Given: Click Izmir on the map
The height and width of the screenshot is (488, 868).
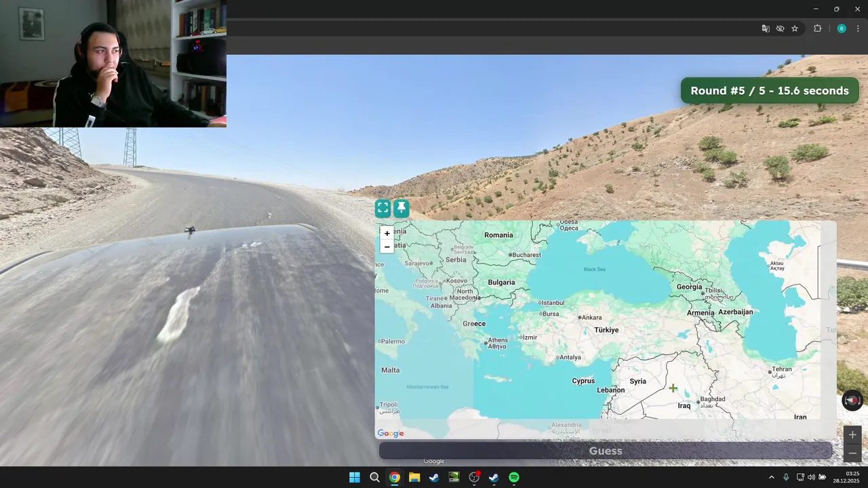Looking at the screenshot, I should point(528,337).
